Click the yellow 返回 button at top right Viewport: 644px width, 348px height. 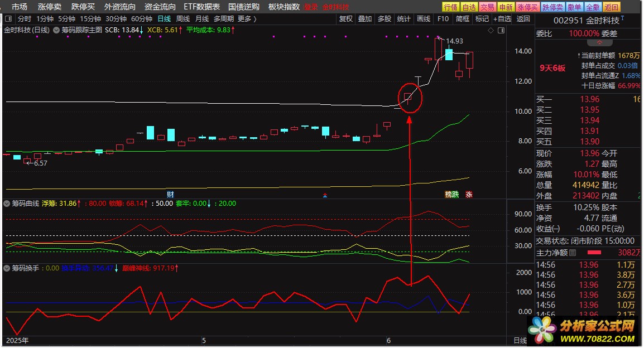tap(611, 7)
